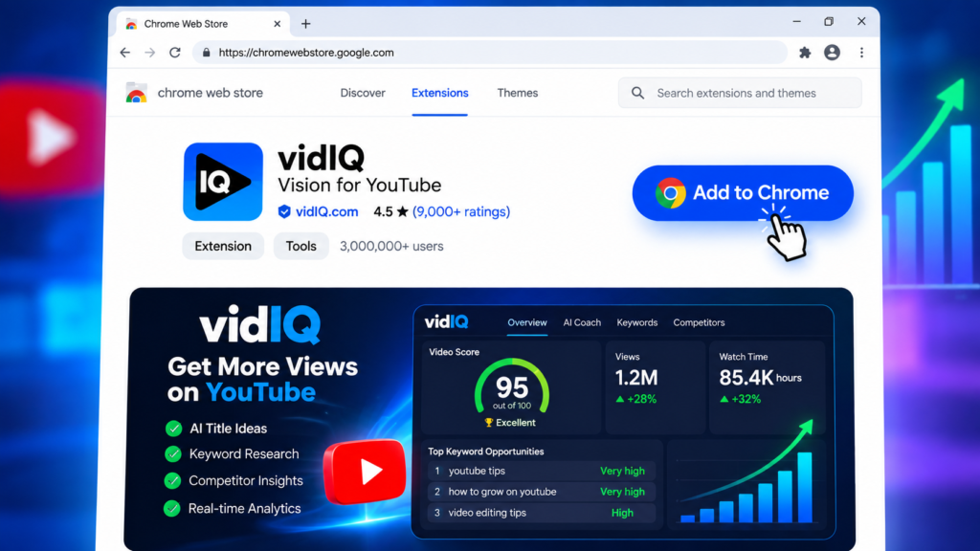
Task: Click the red YouTube play button in banner
Action: click(x=365, y=472)
